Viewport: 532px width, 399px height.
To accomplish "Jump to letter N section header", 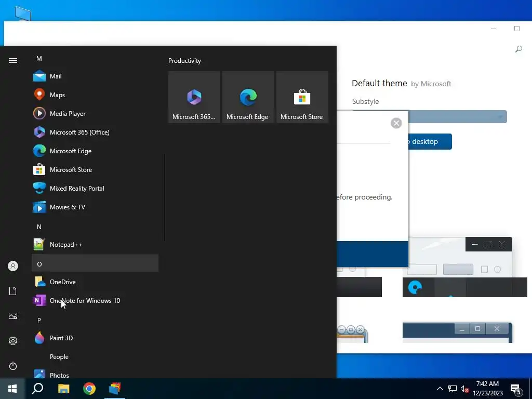I will pyautogui.click(x=95, y=227).
